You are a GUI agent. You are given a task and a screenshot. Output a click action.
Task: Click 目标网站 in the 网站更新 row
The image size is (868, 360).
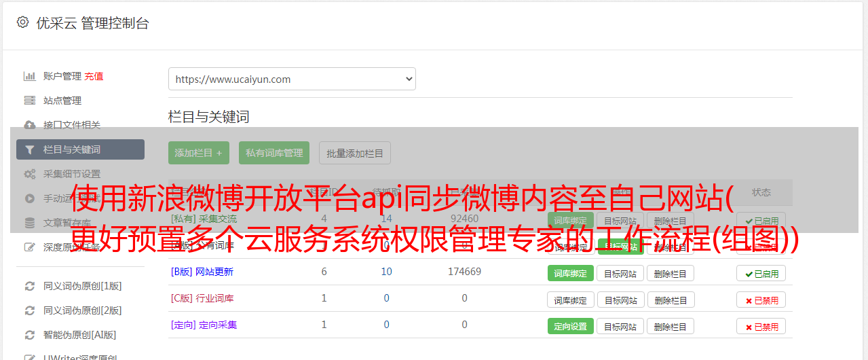(x=620, y=273)
